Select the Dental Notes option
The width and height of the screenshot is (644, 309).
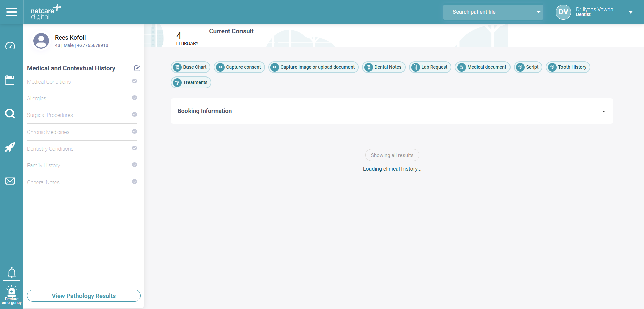pos(384,67)
